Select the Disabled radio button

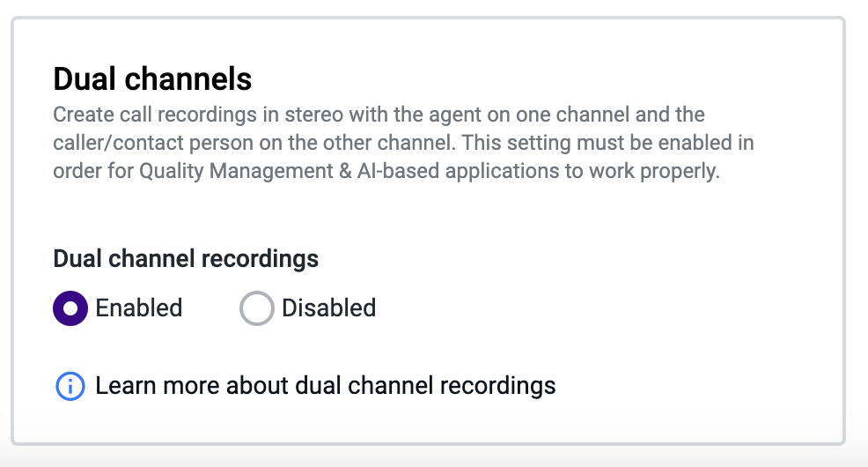(257, 308)
